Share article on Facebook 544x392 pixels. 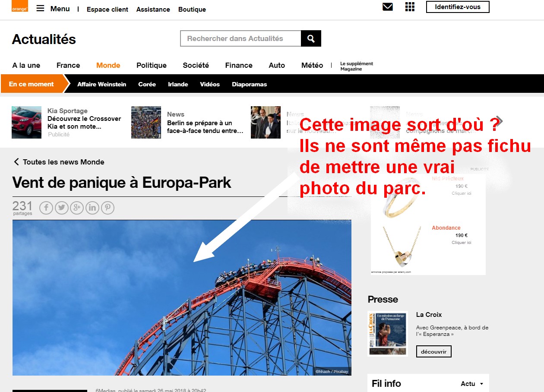click(x=46, y=208)
